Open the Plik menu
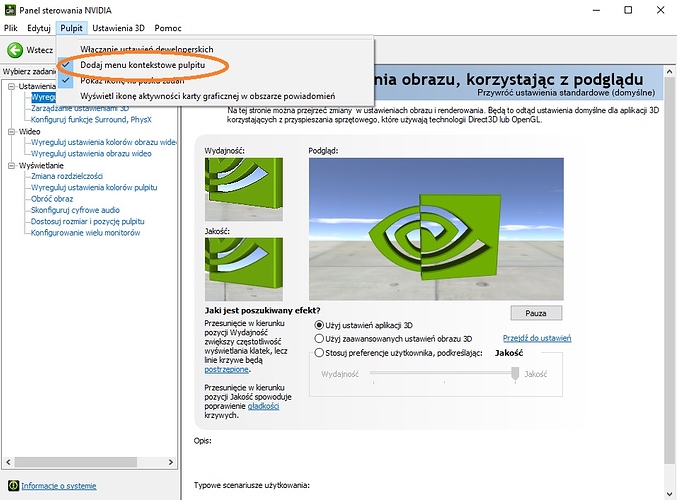Screen dimensions: 677x500 (x=11, y=28)
